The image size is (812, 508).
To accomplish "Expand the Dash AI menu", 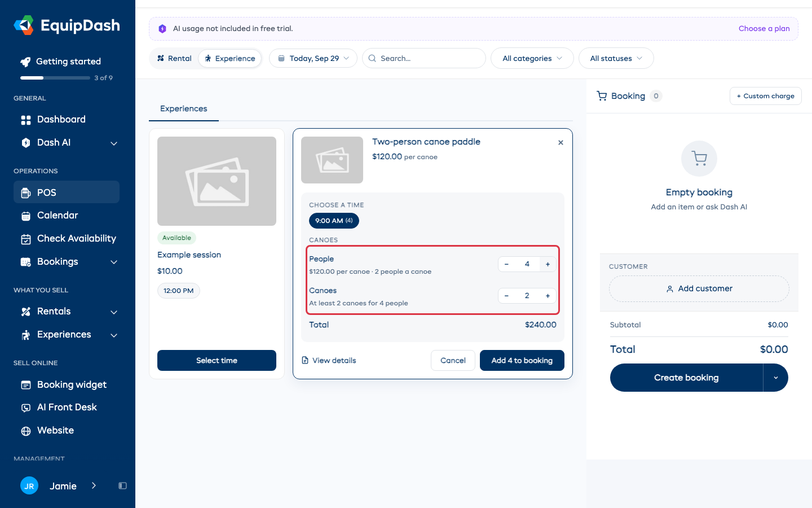I will point(114,143).
